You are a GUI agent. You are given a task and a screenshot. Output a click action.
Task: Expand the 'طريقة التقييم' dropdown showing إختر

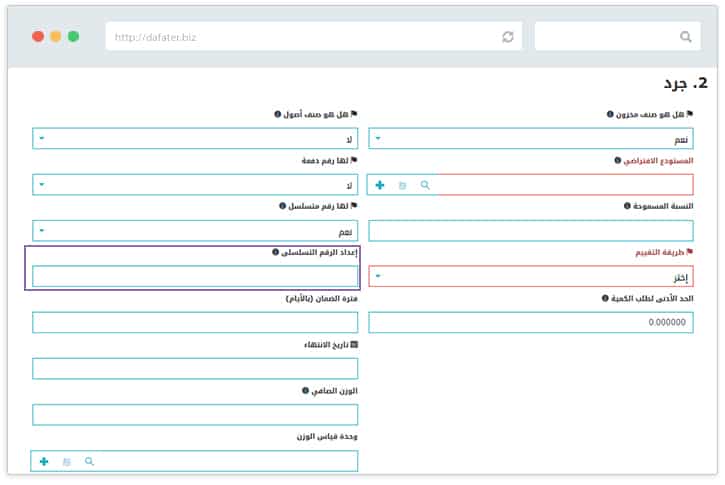pyautogui.click(x=545, y=276)
